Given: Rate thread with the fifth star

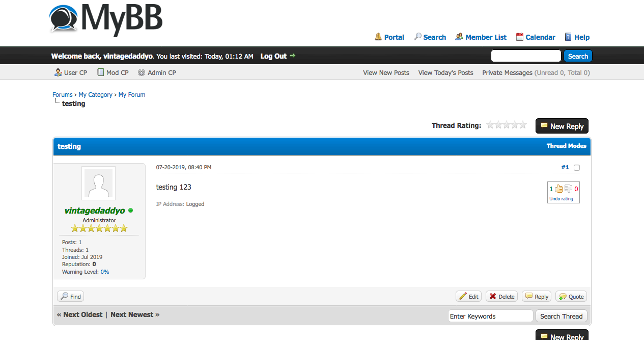Looking at the screenshot, I should [523, 125].
